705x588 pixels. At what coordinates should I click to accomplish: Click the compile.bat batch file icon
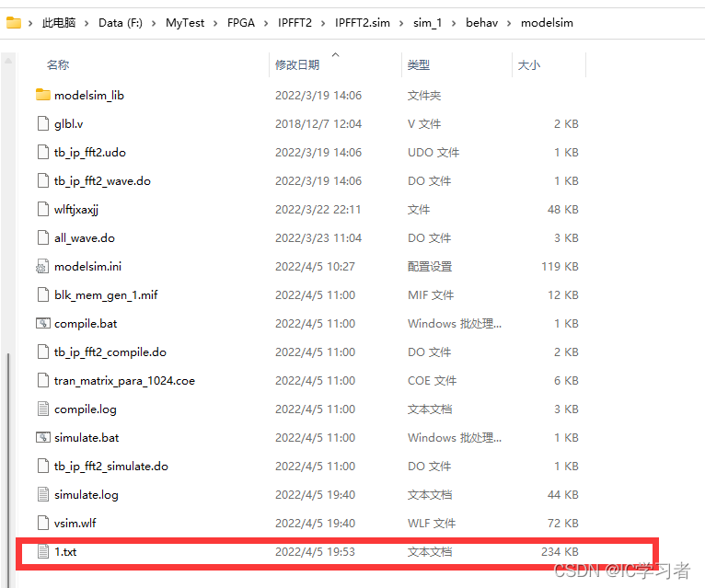click(x=42, y=323)
